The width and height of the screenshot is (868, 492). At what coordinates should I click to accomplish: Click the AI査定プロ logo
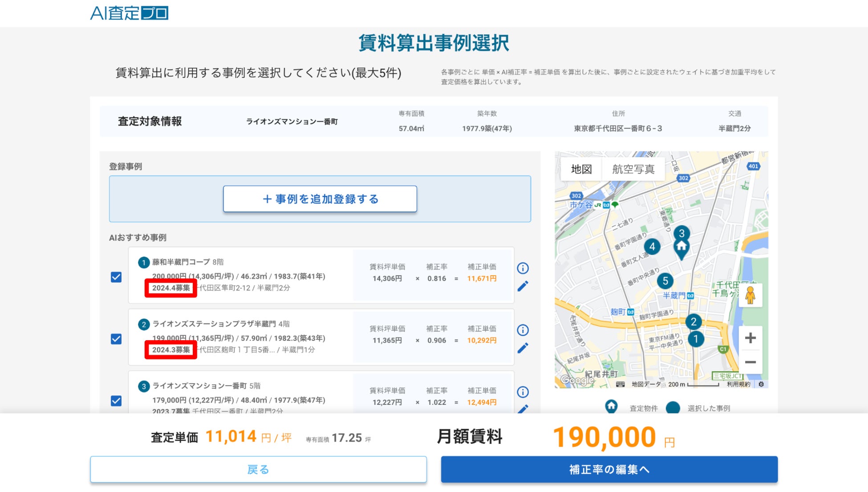129,13
